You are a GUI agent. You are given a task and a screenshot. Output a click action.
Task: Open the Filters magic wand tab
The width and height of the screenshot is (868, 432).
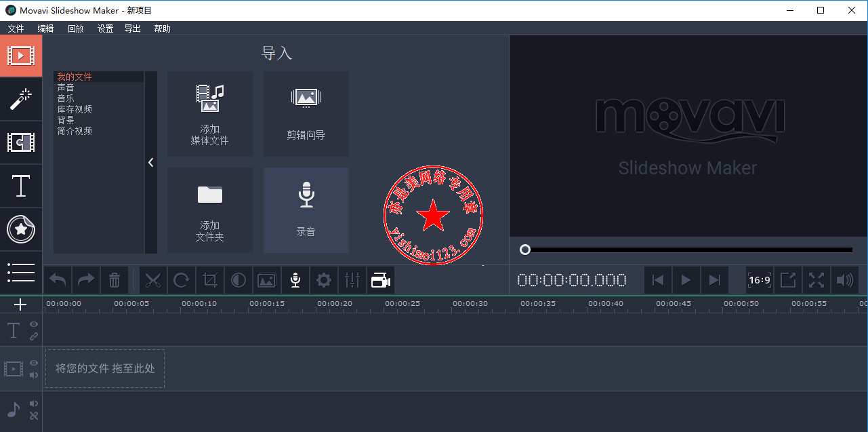click(x=21, y=99)
